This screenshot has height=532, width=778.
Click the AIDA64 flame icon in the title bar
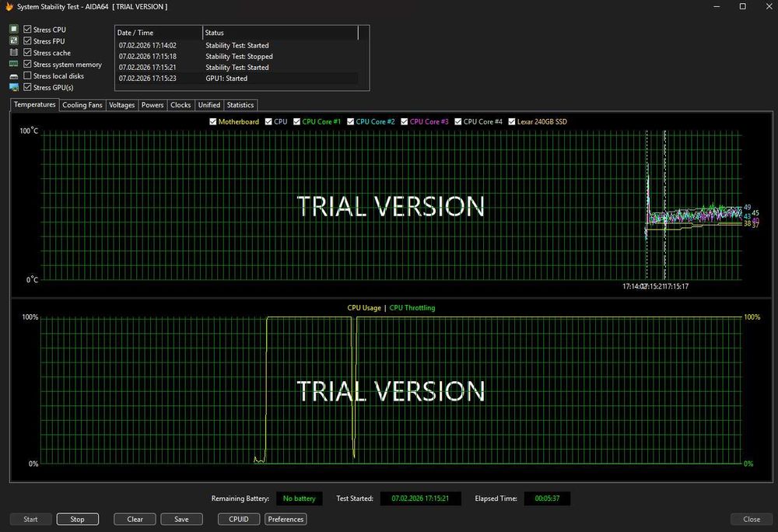[x=9, y=6]
